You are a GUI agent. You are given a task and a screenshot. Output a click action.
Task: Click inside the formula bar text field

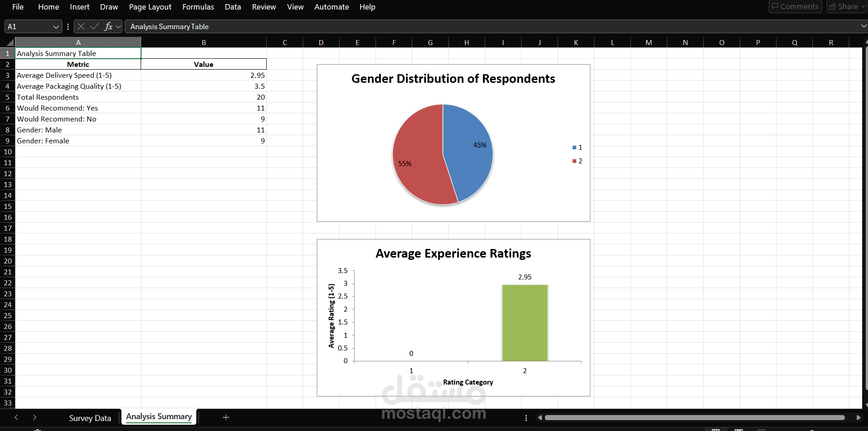(x=492, y=26)
